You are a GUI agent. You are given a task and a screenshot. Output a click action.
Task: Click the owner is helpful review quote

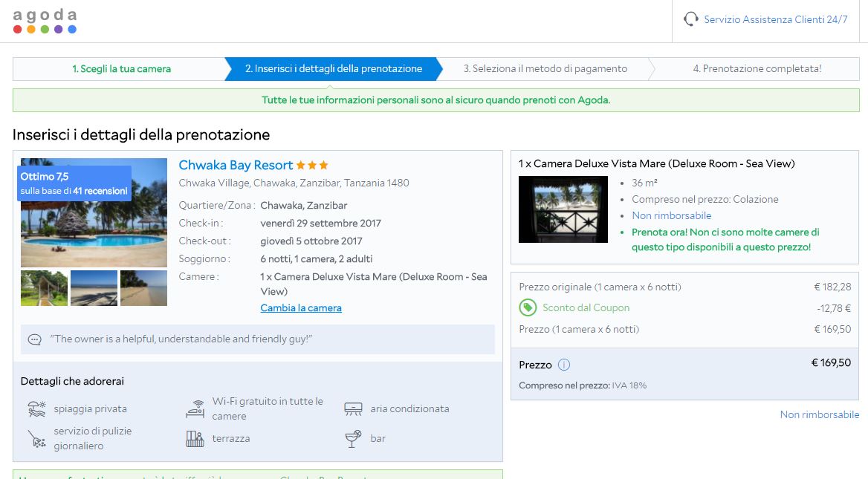(181, 339)
